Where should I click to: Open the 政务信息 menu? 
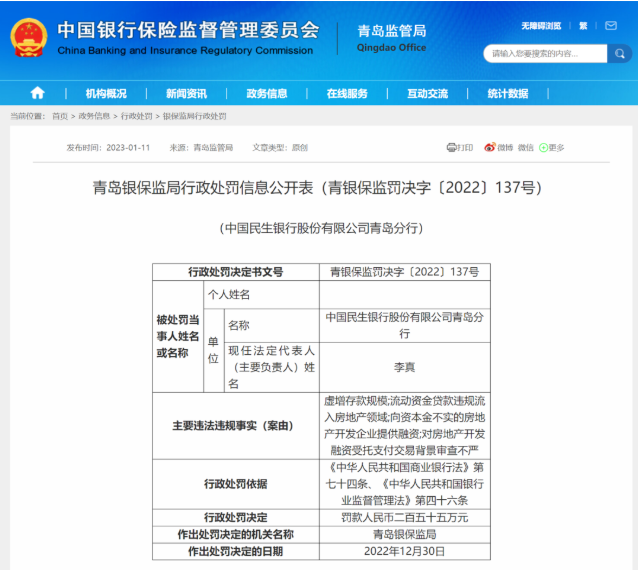(x=267, y=94)
